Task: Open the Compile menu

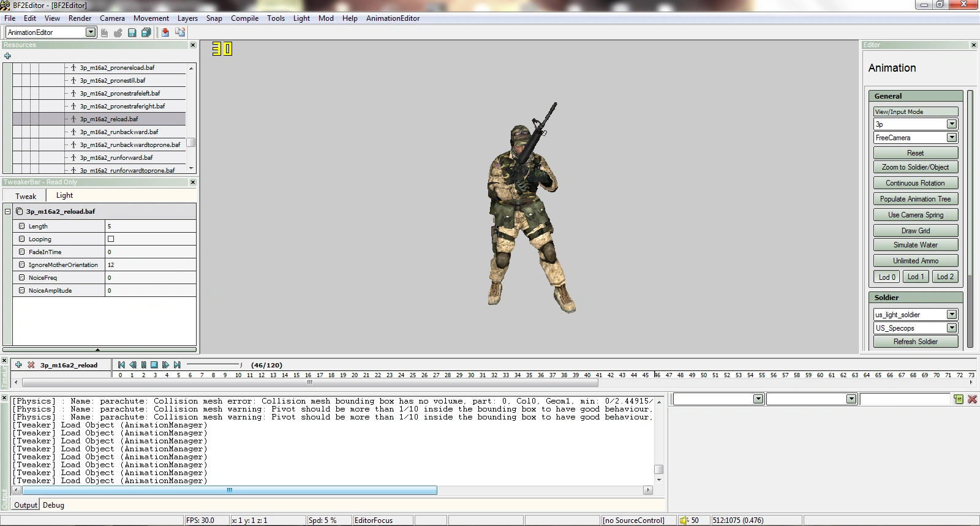Action: [244, 18]
